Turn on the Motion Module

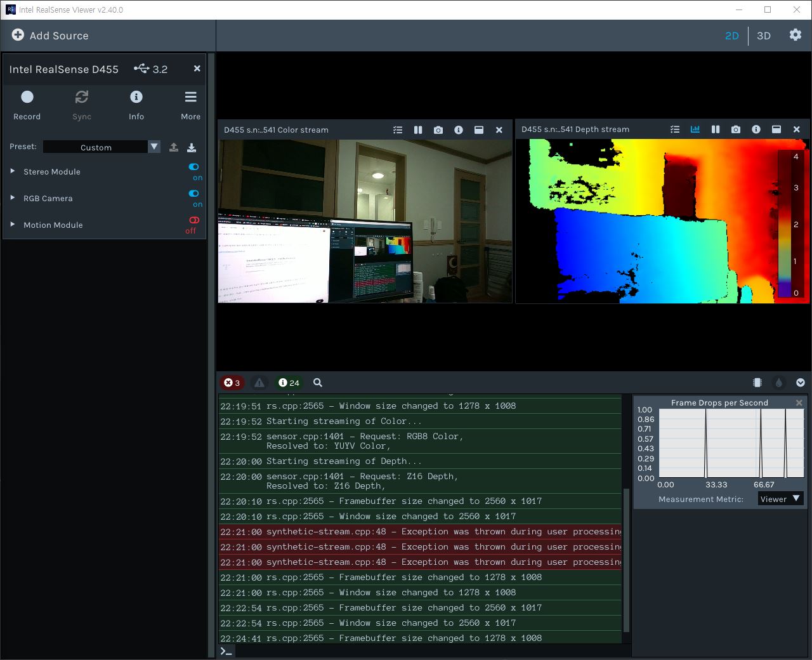point(194,220)
